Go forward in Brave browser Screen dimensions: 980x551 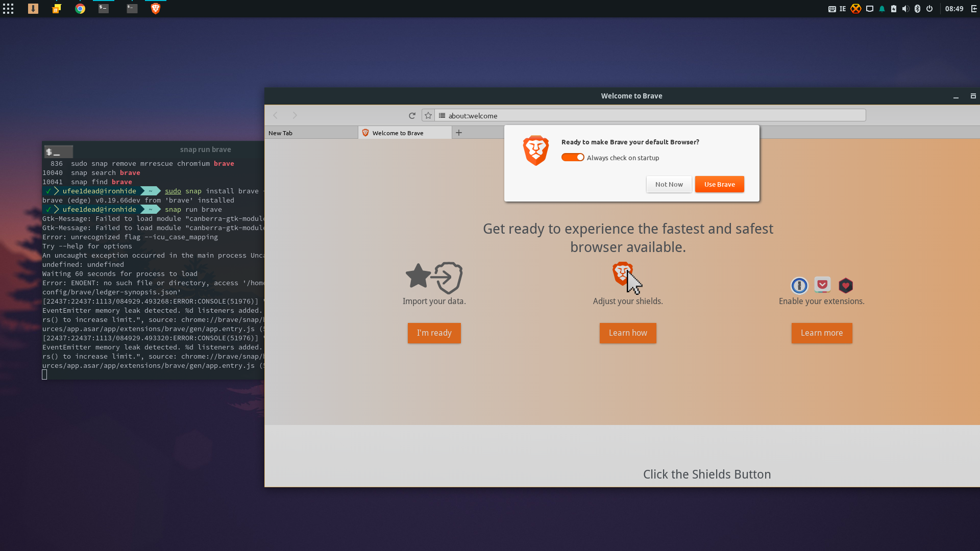pos(295,115)
